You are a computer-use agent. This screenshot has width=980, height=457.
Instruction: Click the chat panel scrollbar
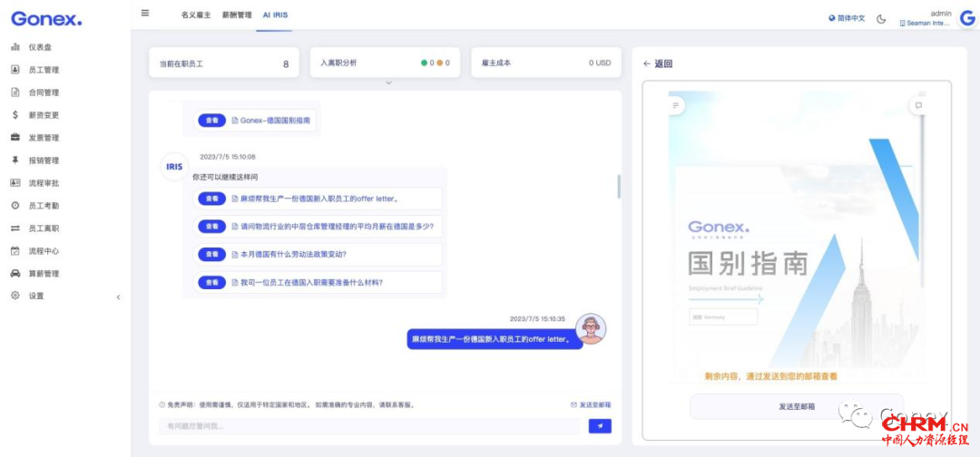619,186
